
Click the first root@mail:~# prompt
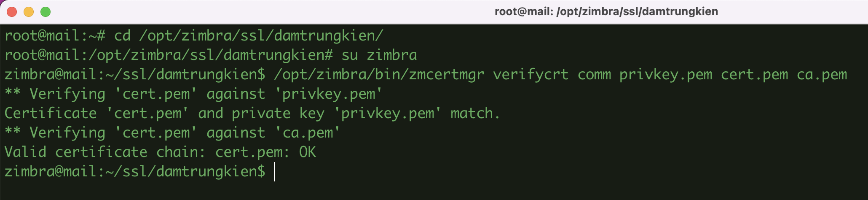pyautogui.click(x=55, y=36)
